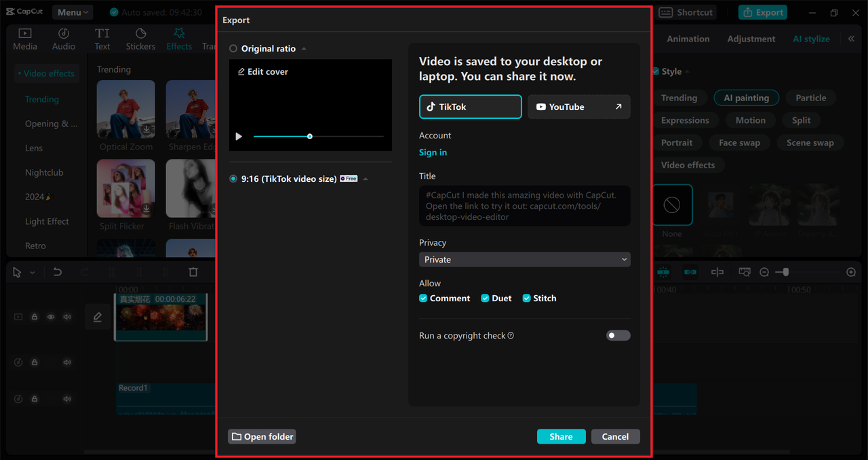Select the pointer tool in timeline toolbar
Image resolution: width=868 pixels, height=460 pixels.
click(x=18, y=272)
